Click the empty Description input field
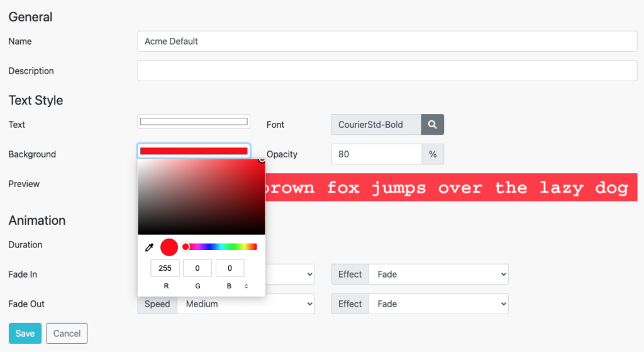Screen dimensions: 644x352 387,71
